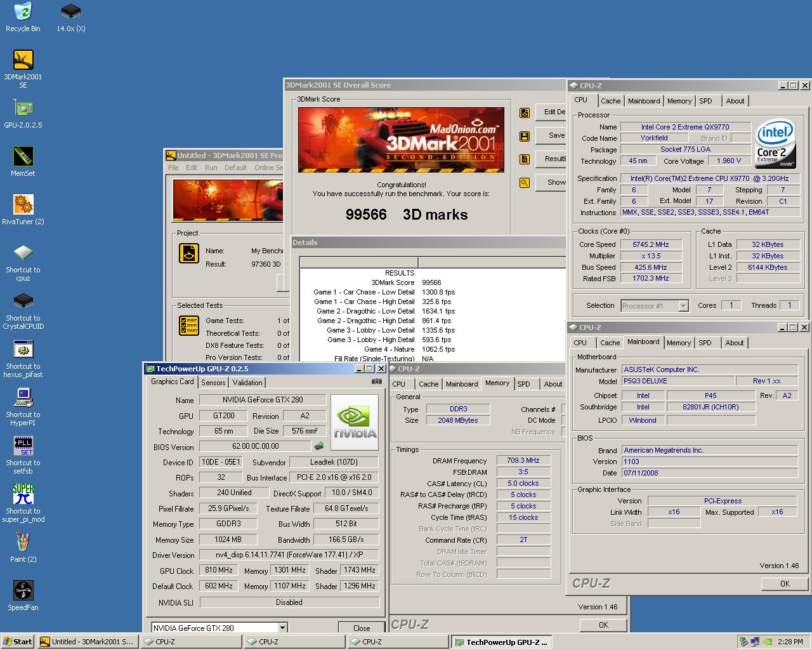Open Shortcut to setfsb icon
Image resolution: width=812 pixels, height=650 pixels.
click(x=23, y=456)
